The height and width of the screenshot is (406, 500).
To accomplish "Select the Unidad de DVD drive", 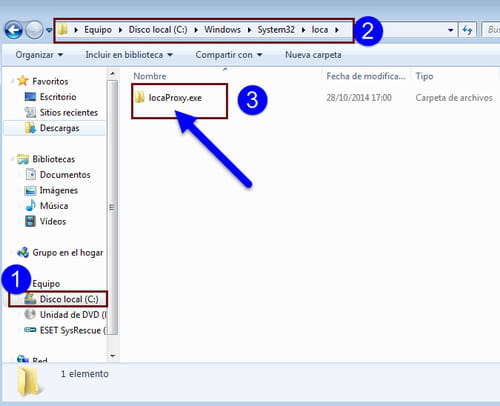I will [x=65, y=315].
